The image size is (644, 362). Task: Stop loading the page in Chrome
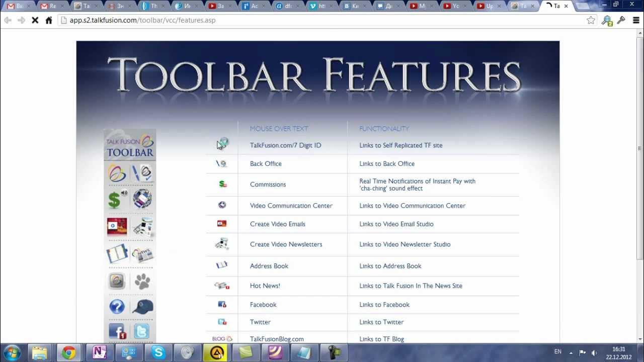point(35,20)
